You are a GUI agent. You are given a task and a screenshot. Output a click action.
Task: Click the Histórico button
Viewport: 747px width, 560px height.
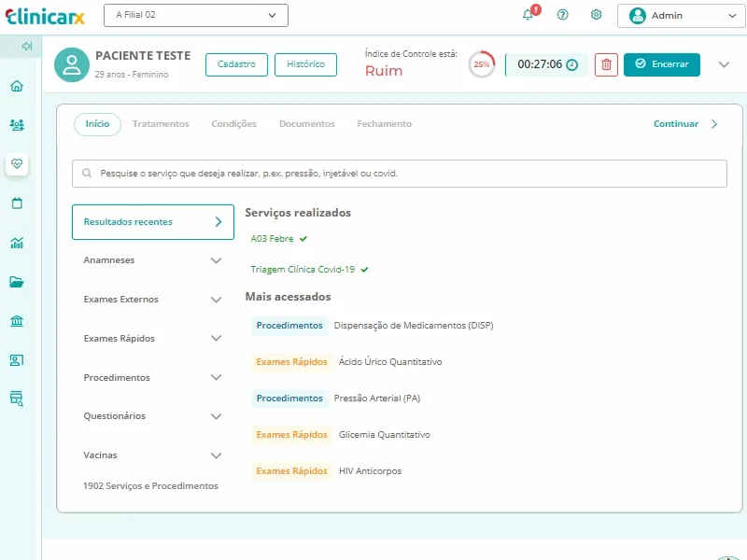click(305, 64)
